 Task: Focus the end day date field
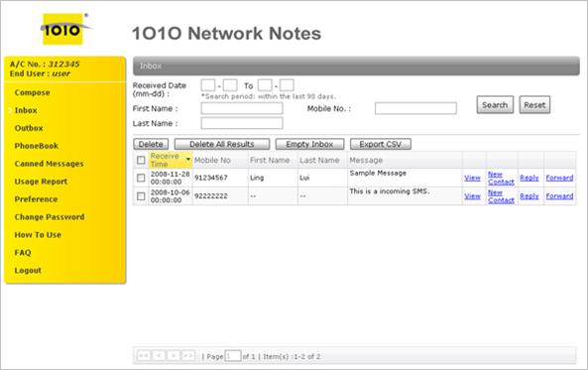coord(287,85)
